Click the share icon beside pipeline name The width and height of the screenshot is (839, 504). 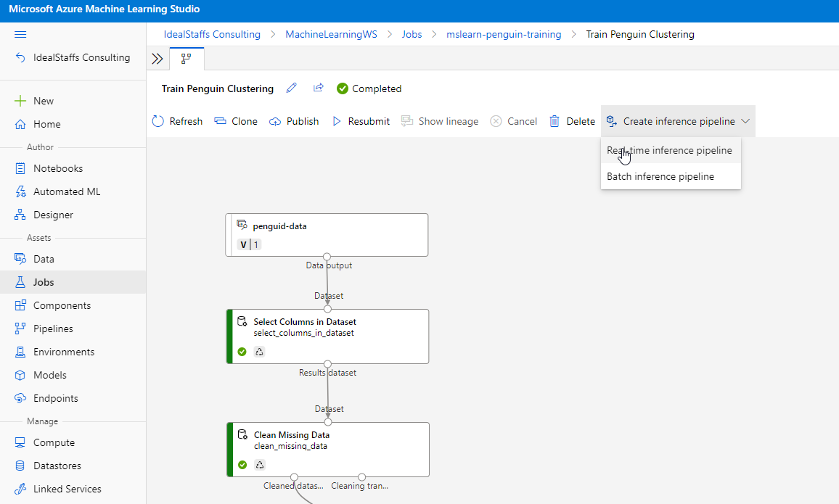[318, 88]
